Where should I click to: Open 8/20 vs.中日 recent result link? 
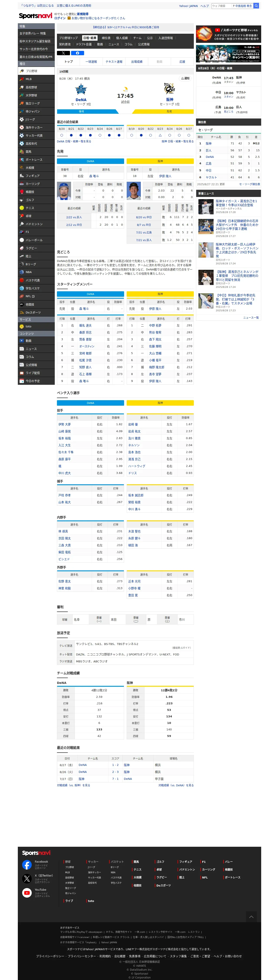[144, 218]
